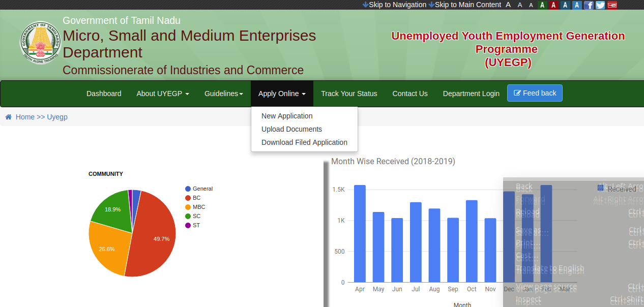Click the Home icon in the breadcrumb
The width and height of the screenshot is (644, 307).
coord(8,116)
